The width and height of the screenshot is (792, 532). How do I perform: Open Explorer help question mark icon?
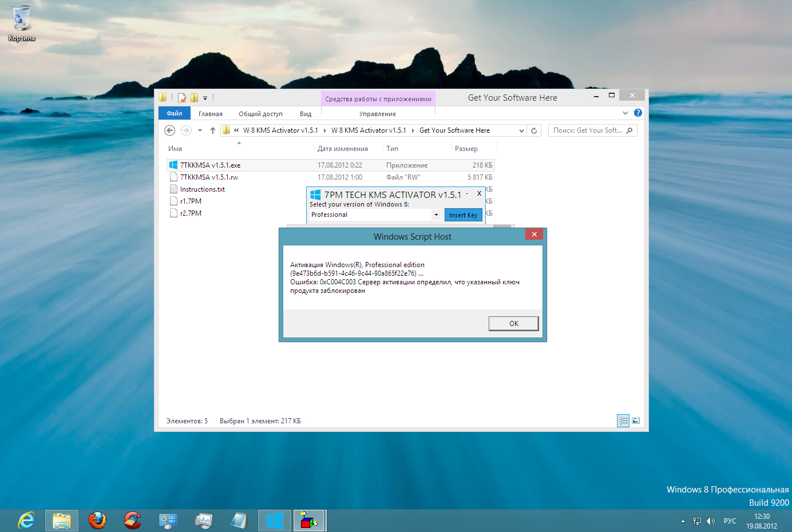click(638, 113)
